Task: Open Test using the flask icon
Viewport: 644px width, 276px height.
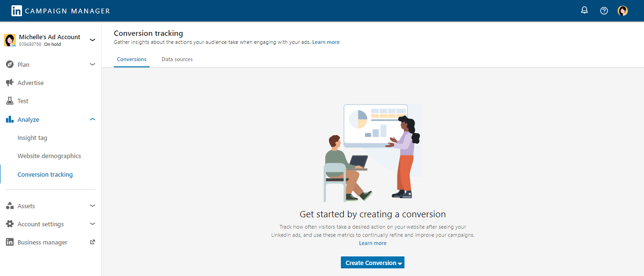Action: click(11, 100)
